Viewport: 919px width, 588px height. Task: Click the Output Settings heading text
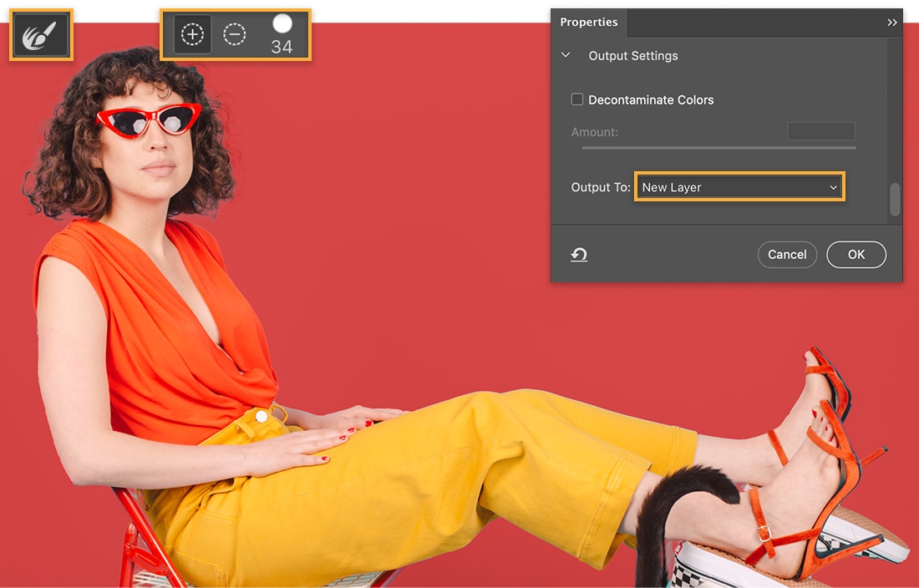pos(633,56)
